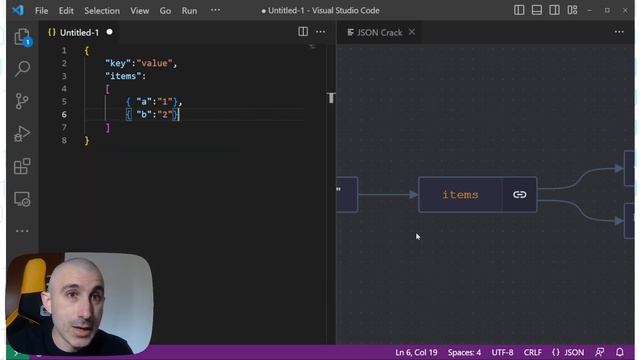Click the editor scrollbar marker
This screenshot has width=640, height=360.
coord(331,98)
